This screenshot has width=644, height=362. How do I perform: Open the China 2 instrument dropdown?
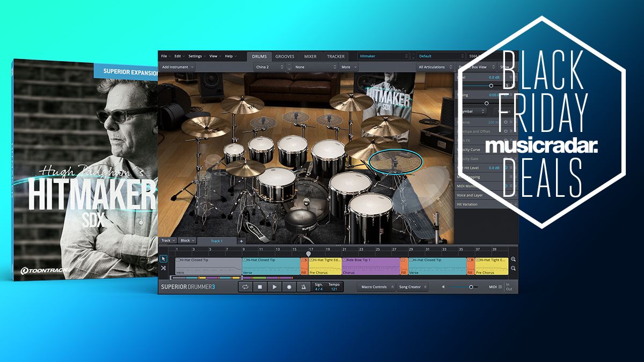point(269,67)
